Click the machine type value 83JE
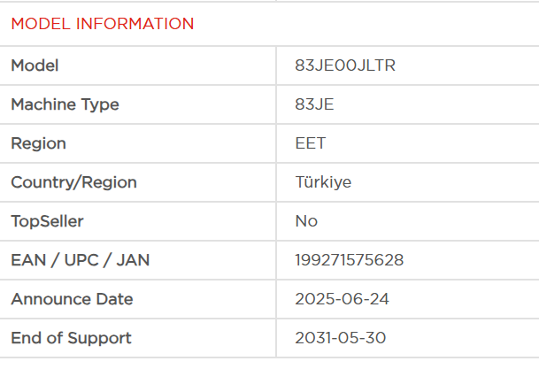Viewport: 539px width, 392px height. pyautogui.click(x=314, y=104)
